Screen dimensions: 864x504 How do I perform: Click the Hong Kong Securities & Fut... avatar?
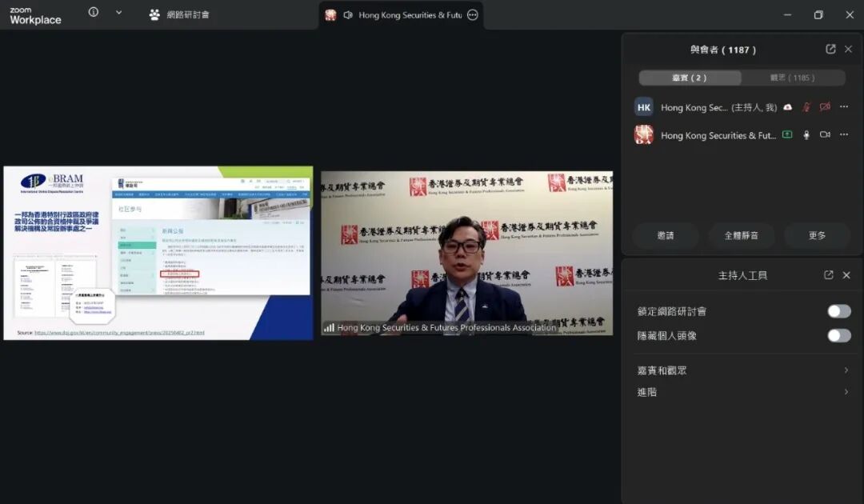click(643, 134)
